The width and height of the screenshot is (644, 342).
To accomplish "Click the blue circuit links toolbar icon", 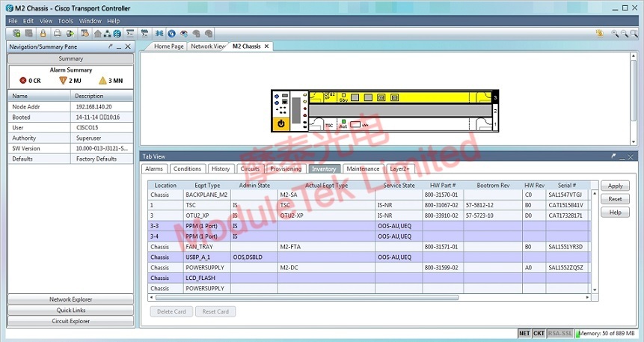I will (159, 33).
